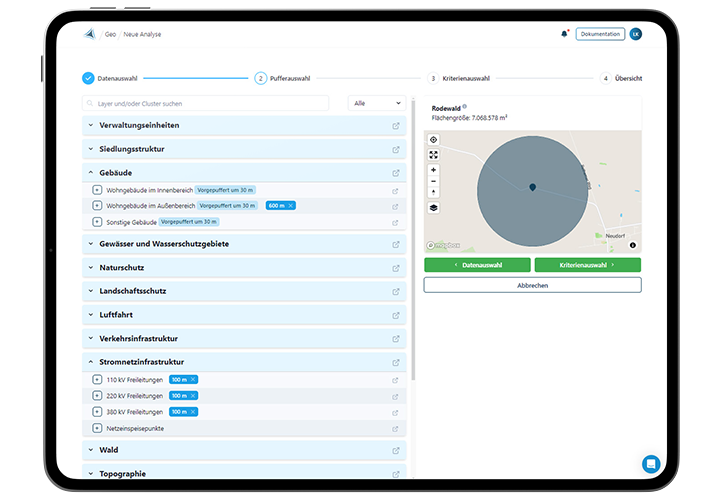The height and width of the screenshot is (500, 720).
Task: Click the Abbrechen button
Action: tap(532, 285)
